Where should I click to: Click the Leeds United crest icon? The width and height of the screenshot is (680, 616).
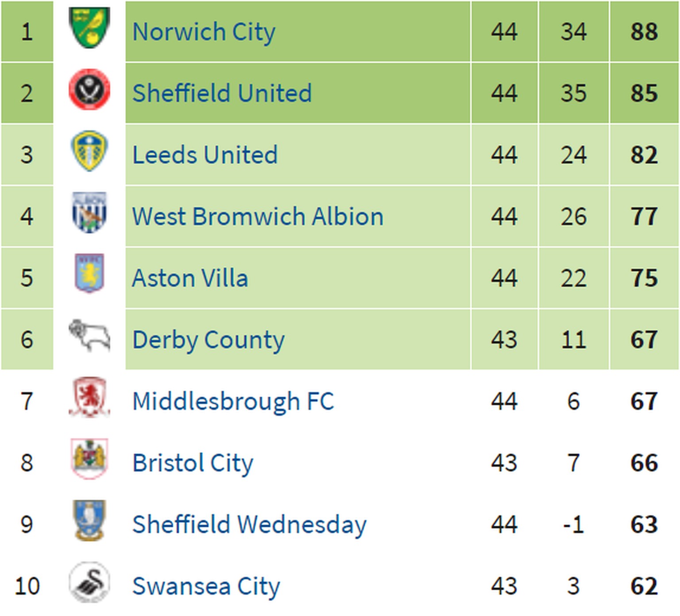89,151
